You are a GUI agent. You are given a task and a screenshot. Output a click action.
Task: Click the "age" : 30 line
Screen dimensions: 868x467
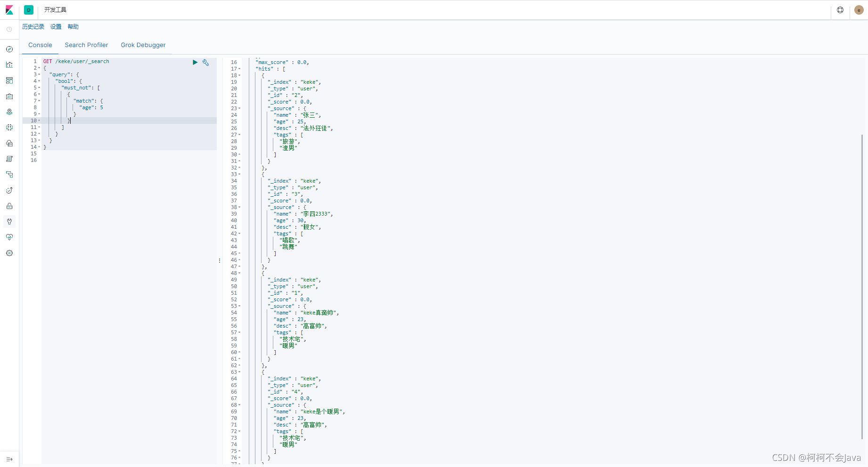pyautogui.click(x=290, y=221)
